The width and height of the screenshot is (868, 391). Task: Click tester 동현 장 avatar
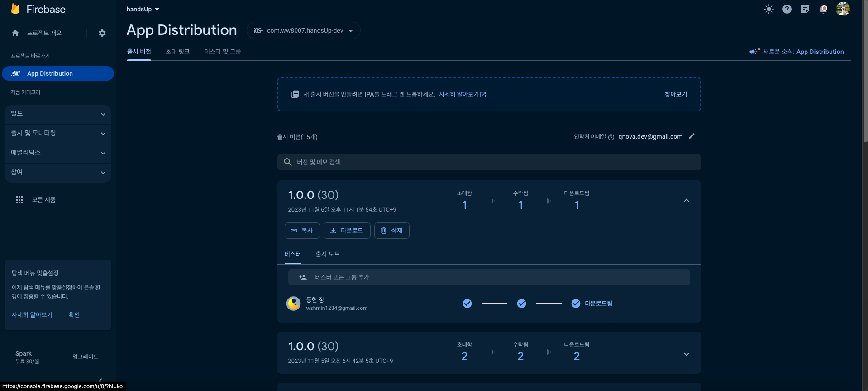[294, 304]
